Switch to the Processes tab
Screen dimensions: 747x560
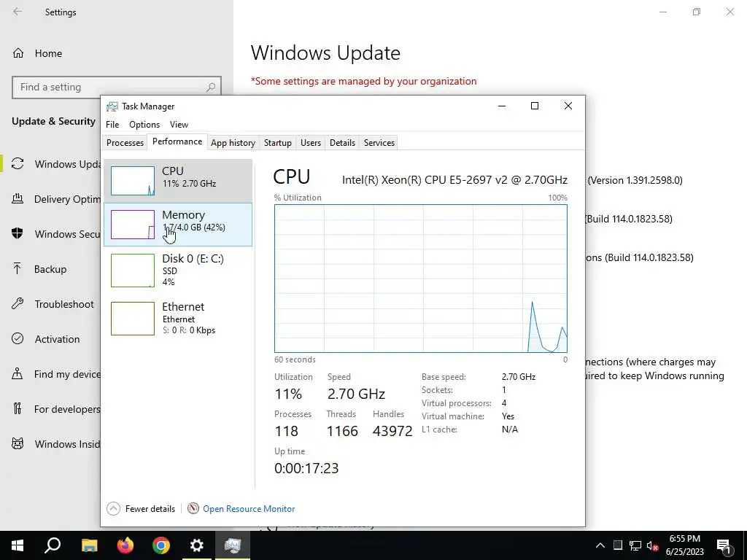[x=125, y=143]
